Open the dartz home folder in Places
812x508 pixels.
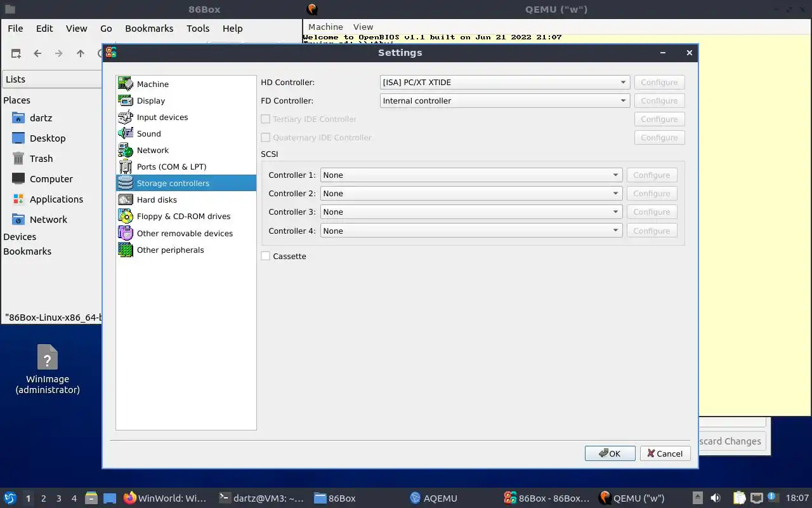(x=41, y=117)
